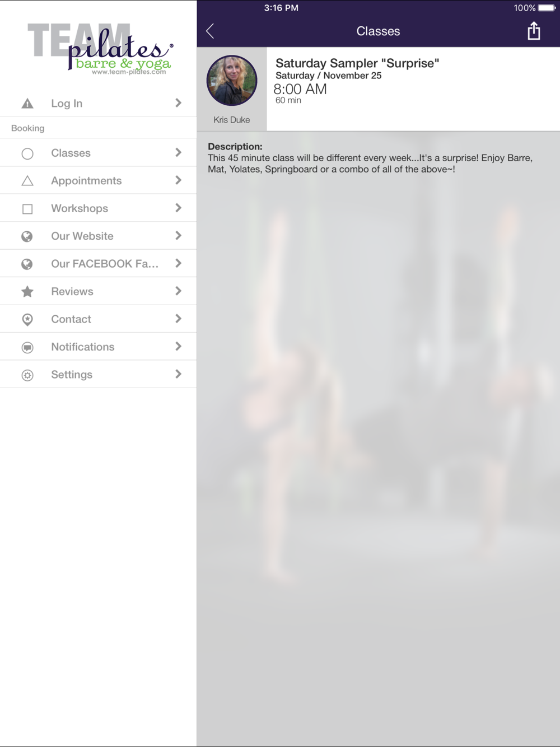The width and height of the screenshot is (560, 747).
Task: Click the gear icon beside Settings
Action: click(27, 375)
